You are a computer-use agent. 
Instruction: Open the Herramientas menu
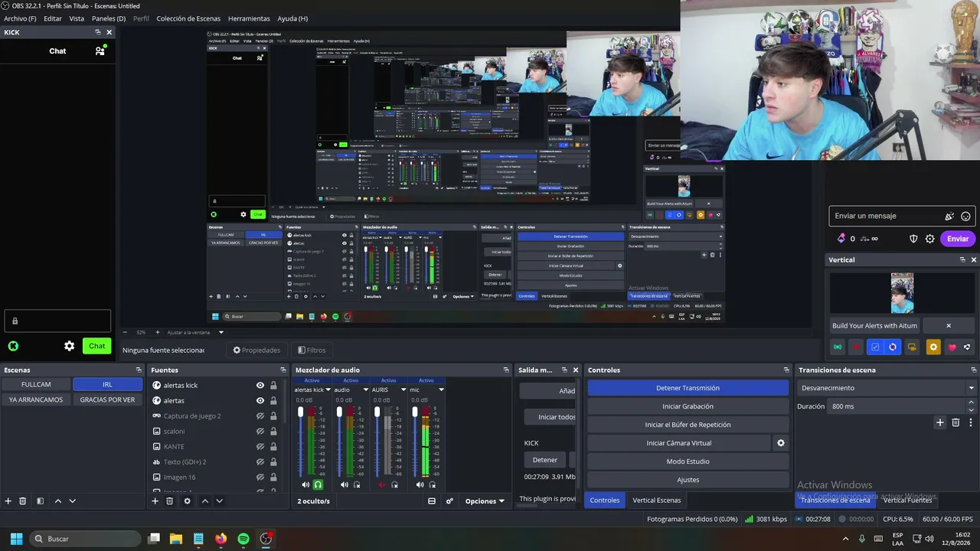click(x=249, y=18)
